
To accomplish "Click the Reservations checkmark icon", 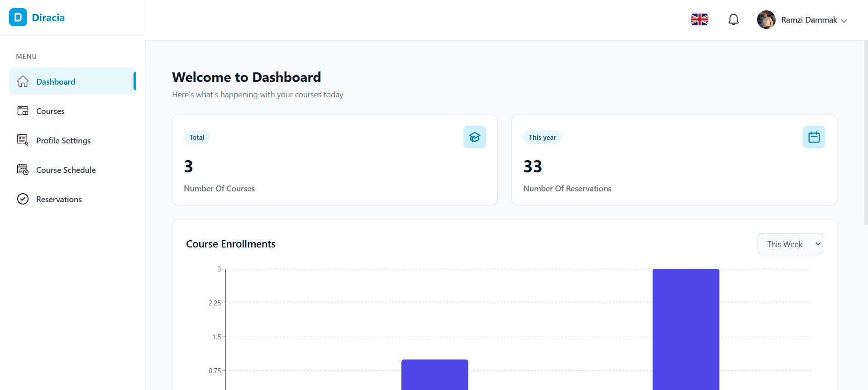I will pyautogui.click(x=23, y=199).
